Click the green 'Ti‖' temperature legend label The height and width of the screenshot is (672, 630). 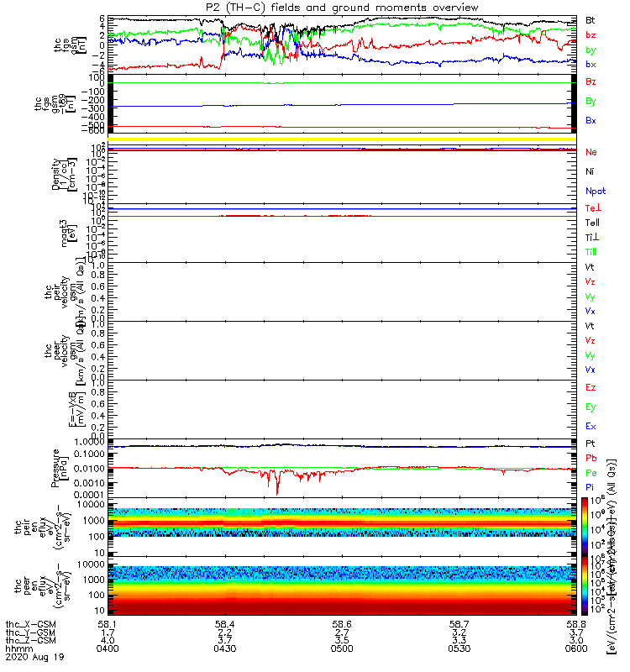coord(591,252)
